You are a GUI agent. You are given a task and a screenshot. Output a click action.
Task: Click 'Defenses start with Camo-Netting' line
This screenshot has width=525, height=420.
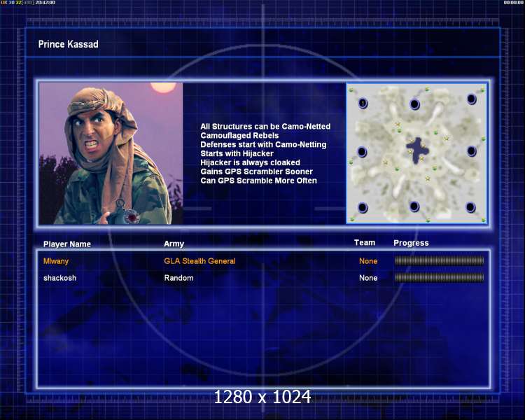pyautogui.click(x=263, y=144)
